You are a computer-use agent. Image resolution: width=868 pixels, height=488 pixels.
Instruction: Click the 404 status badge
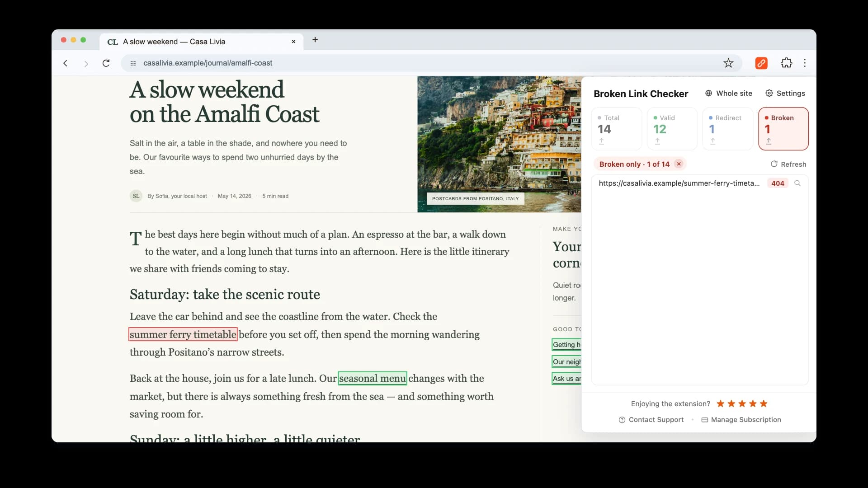(778, 183)
